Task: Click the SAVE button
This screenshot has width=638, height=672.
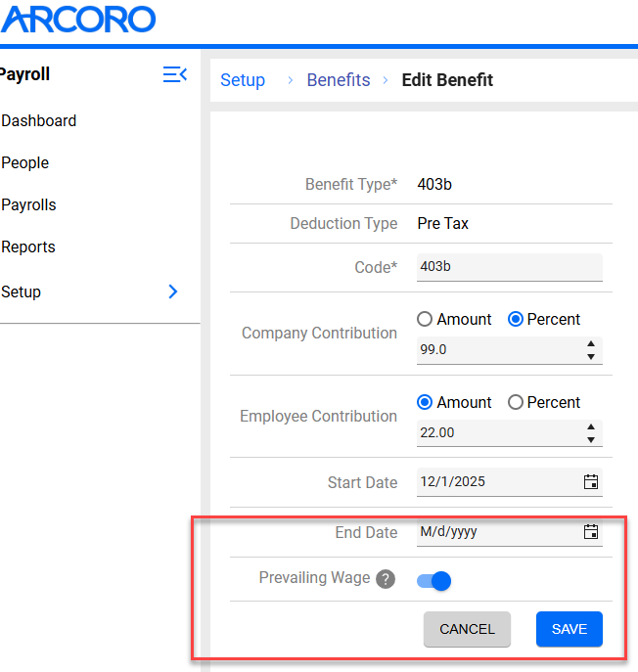Action: 570,629
